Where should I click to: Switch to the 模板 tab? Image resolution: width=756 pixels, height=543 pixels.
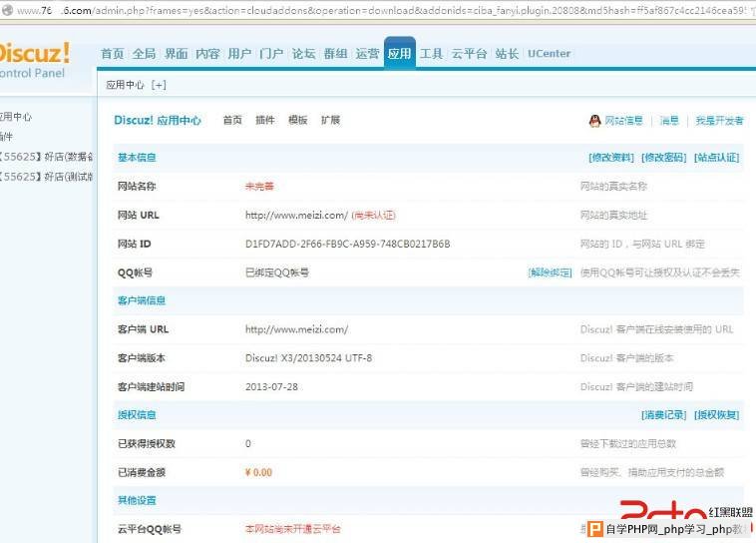tap(297, 120)
